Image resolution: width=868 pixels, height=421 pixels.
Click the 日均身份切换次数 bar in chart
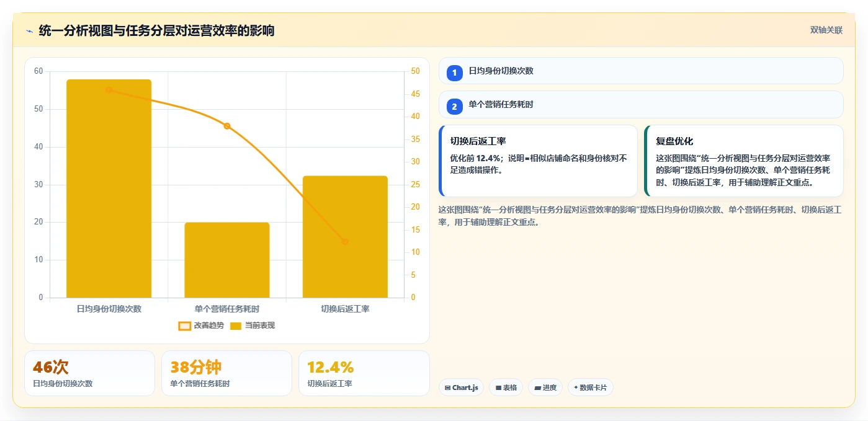point(109,188)
